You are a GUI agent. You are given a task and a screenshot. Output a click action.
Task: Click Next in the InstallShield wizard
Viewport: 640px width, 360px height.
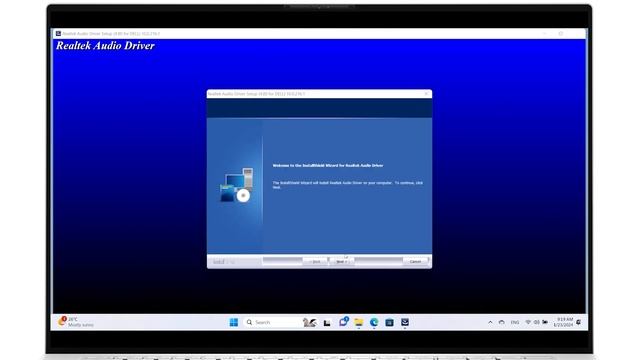coord(341,262)
